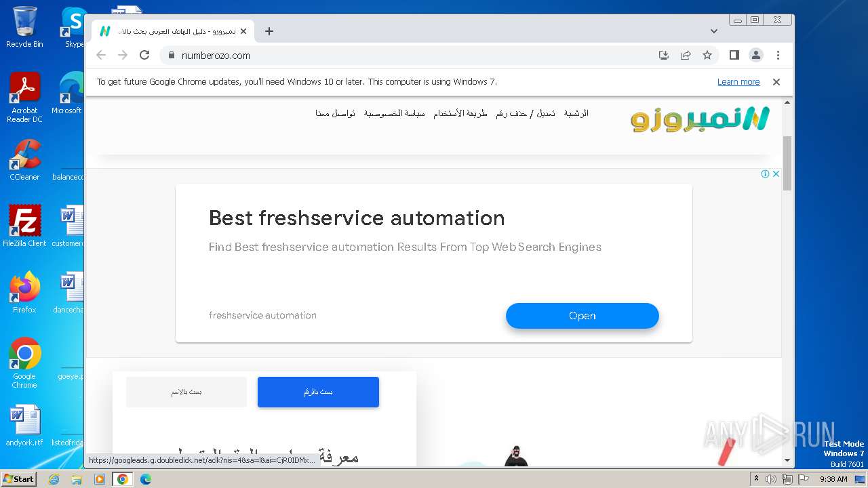
Task: Close the numberozo tab
Action: pos(243,31)
